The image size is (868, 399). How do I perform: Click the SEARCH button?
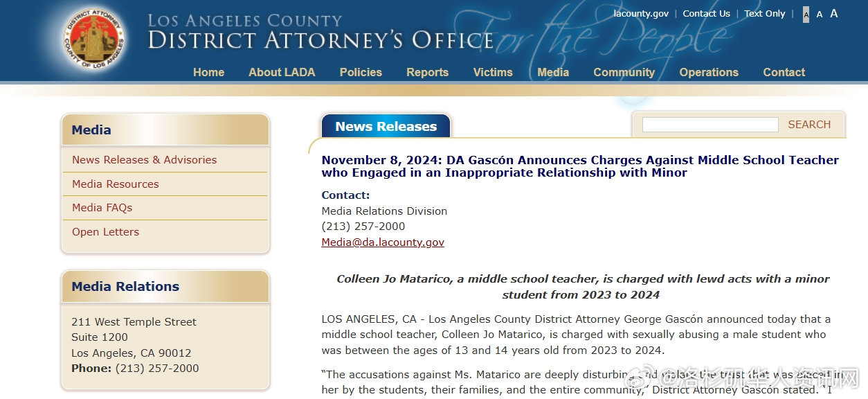tap(809, 125)
